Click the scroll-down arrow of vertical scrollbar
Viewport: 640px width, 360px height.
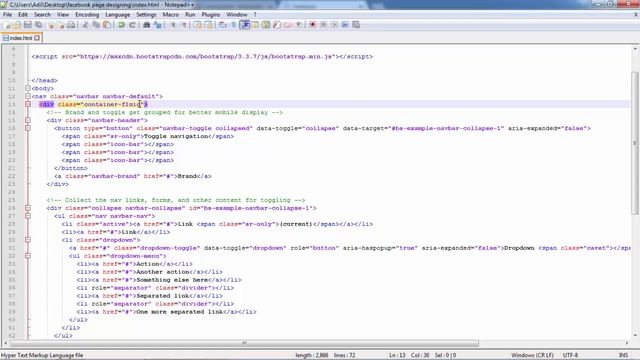pos(635,336)
